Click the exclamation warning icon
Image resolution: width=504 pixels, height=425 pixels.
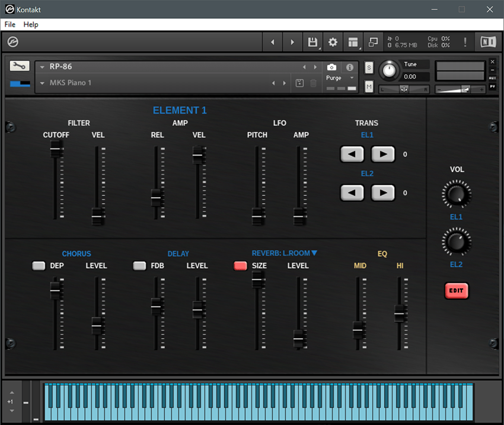(x=465, y=42)
